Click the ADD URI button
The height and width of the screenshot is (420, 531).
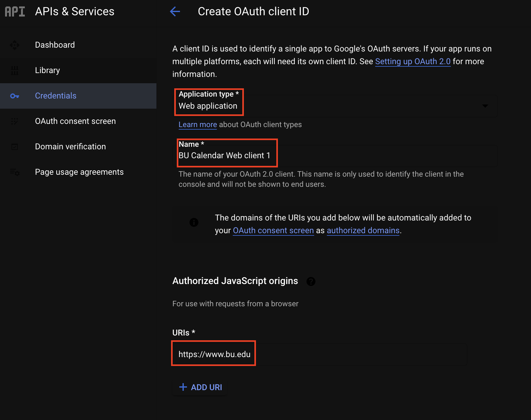click(x=200, y=387)
